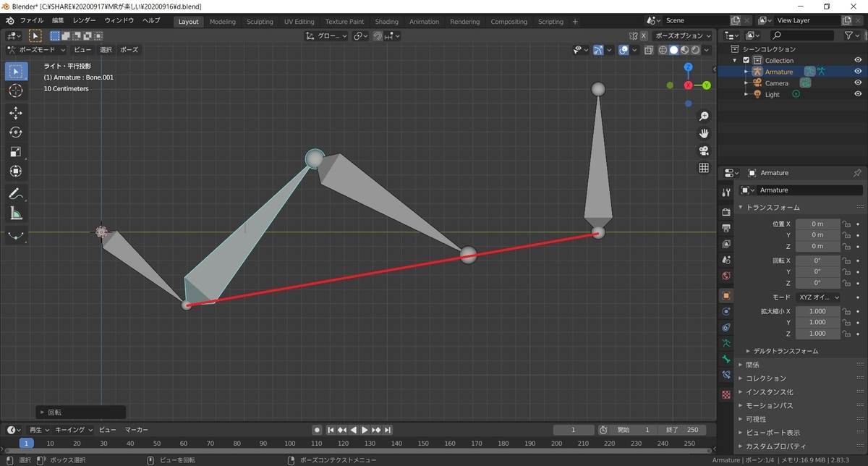Open the Bone Constraint properties tab
This screenshot has width=868, height=466.
(726, 375)
